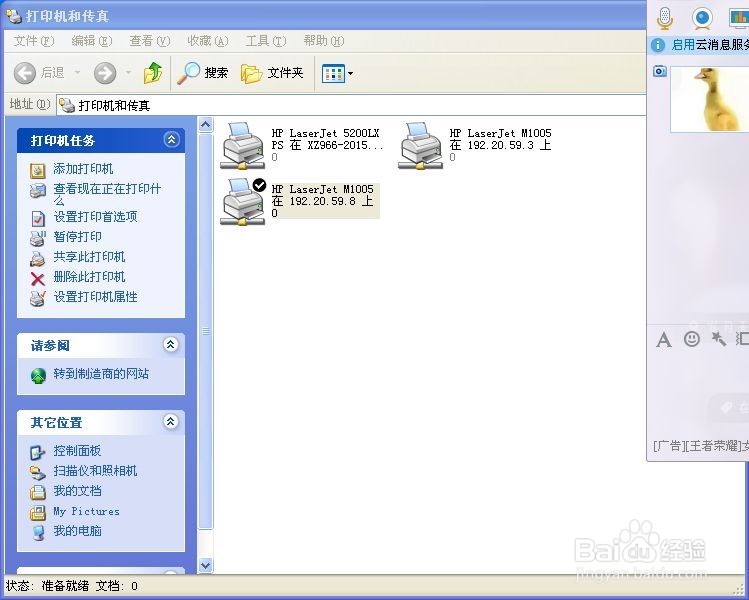Click the address bar showing 打印机和传真
The image size is (749, 600).
351,105
